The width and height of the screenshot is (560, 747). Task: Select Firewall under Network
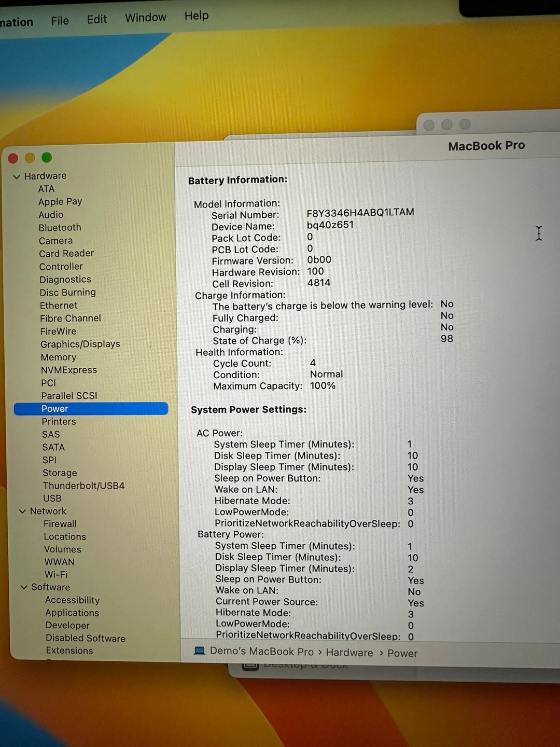pos(60,524)
